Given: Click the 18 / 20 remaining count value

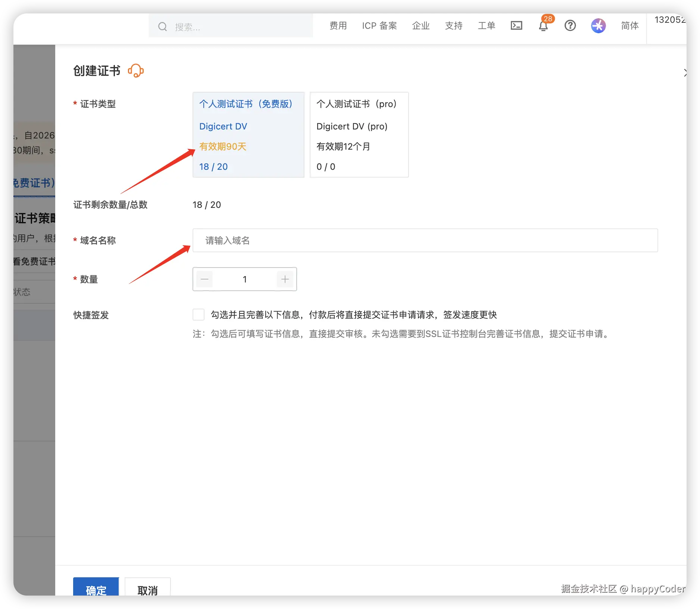Looking at the screenshot, I should [x=207, y=205].
